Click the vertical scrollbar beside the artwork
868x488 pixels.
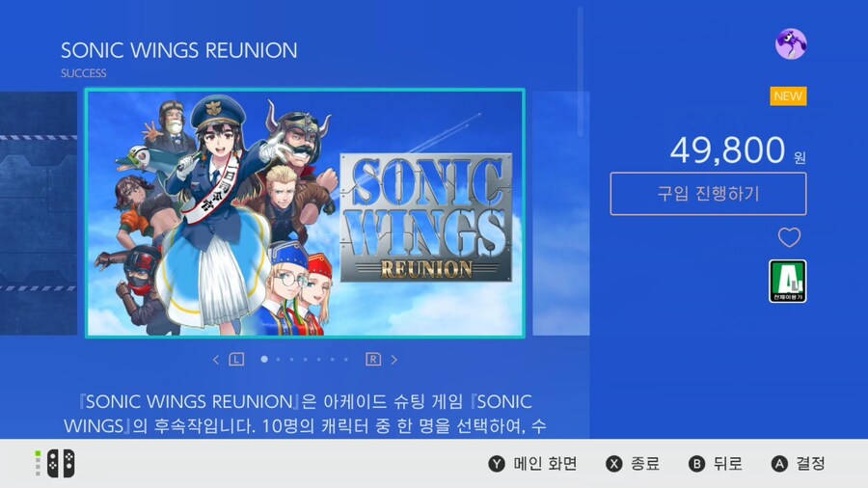click(581, 72)
